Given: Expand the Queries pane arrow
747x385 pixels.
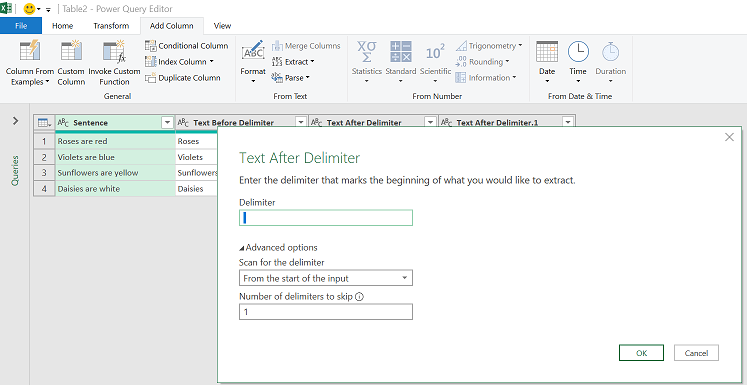Looking at the screenshot, I should tap(16, 121).
